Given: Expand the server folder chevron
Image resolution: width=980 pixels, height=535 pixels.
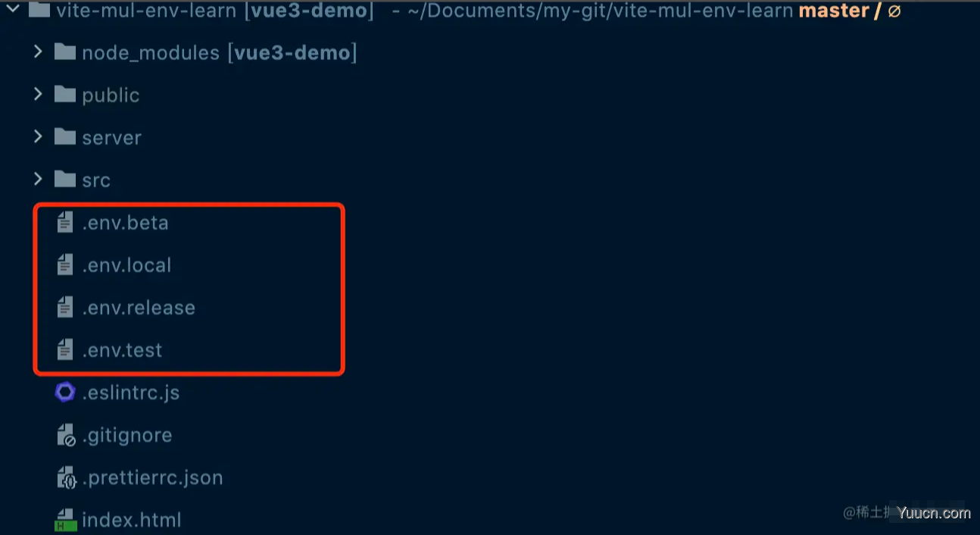Looking at the screenshot, I should 39,136.
